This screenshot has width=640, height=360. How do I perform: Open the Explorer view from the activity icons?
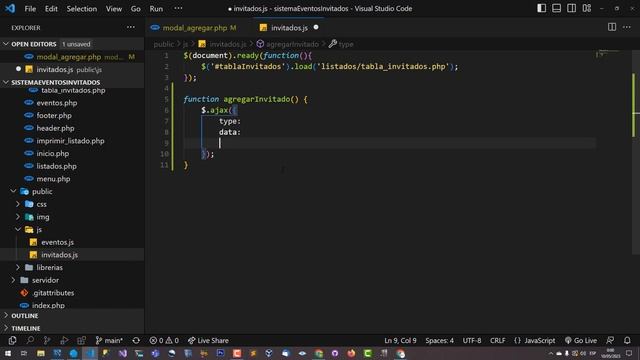[12, 340]
